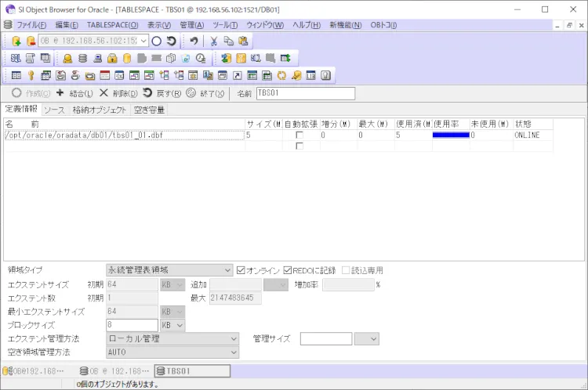Click the 作成(C) button

click(31, 93)
